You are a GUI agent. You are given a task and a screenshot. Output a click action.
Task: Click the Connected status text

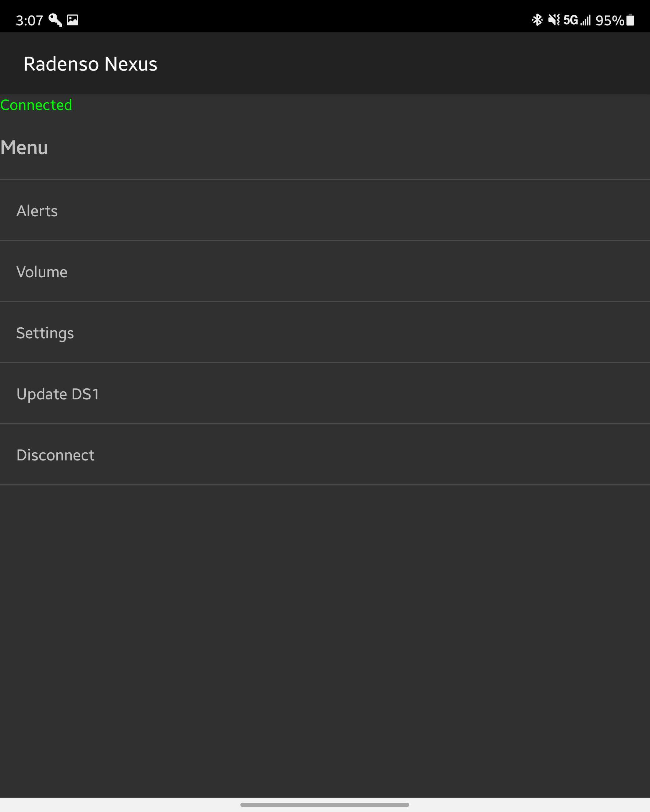pyautogui.click(x=36, y=105)
